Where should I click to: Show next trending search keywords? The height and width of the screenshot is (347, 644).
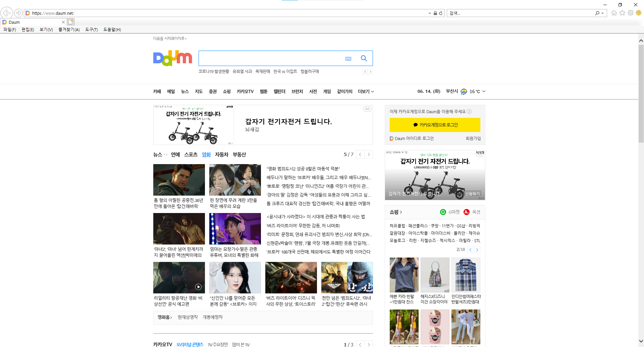pyautogui.click(x=370, y=72)
